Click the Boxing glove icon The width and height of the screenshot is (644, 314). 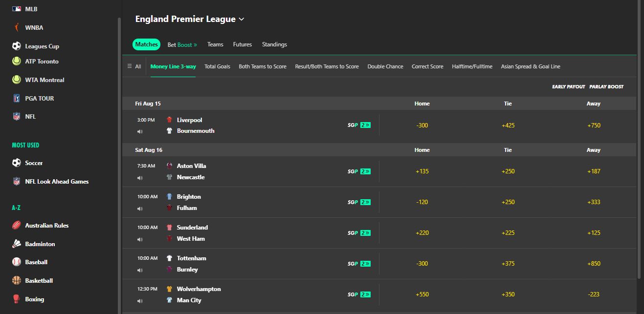(16, 298)
